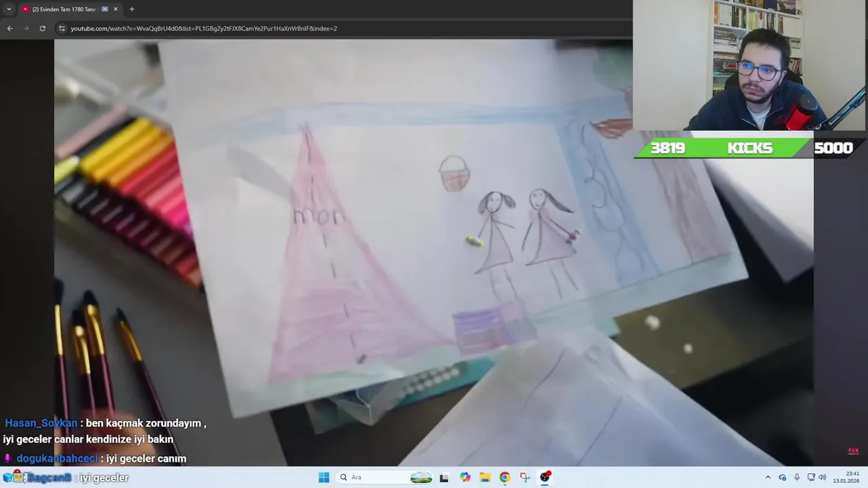The width and height of the screenshot is (868, 488).
Task: Click the Hasan_Soykan chat username
Action: (x=41, y=423)
